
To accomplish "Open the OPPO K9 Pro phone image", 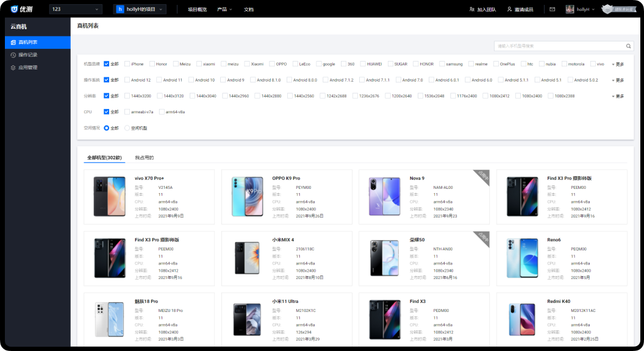I will [247, 197].
